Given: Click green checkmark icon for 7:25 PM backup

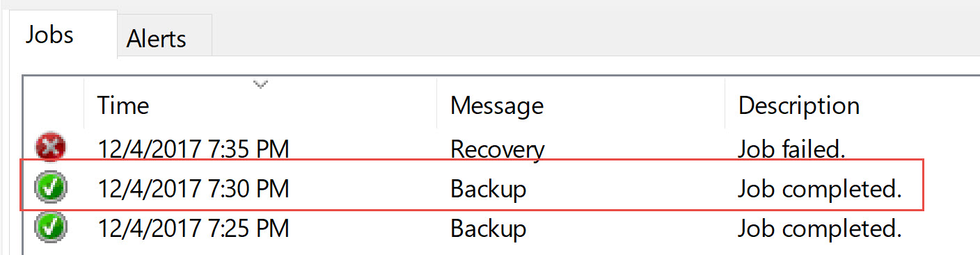Looking at the screenshot, I should point(51,228).
